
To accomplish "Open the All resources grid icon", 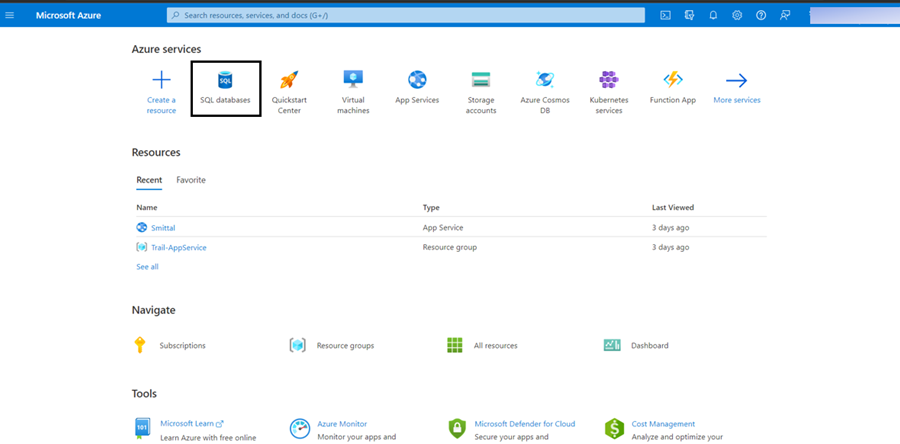I will [455, 345].
